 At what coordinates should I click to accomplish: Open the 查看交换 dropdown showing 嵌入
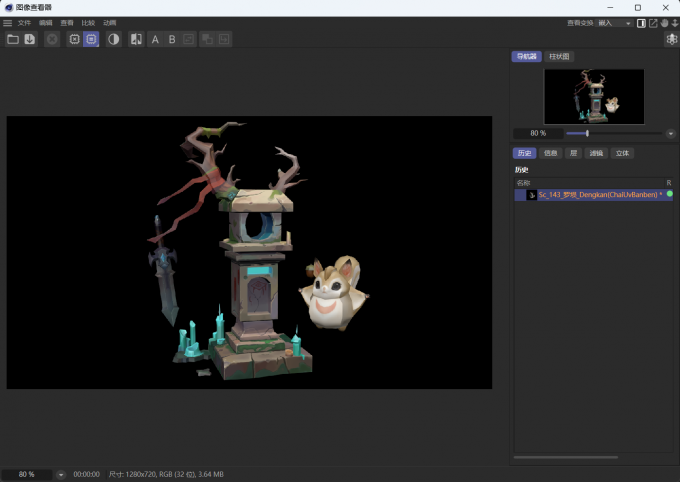coord(615,23)
